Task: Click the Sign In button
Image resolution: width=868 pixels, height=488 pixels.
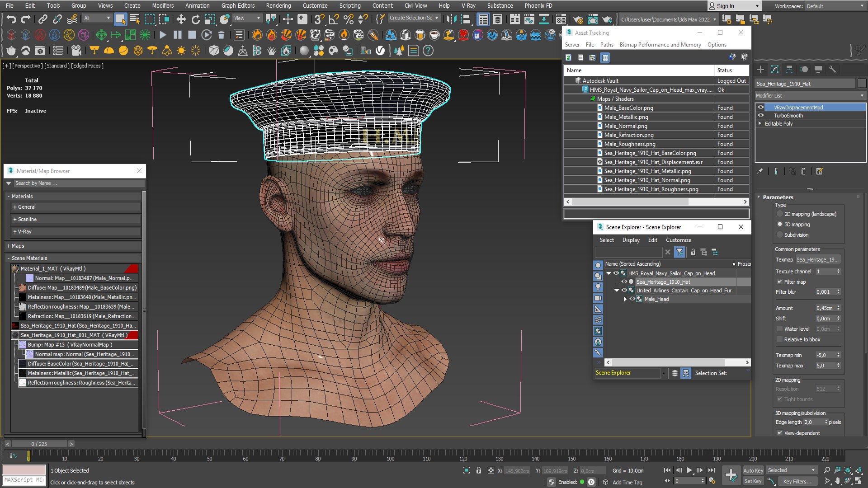Action: click(734, 6)
